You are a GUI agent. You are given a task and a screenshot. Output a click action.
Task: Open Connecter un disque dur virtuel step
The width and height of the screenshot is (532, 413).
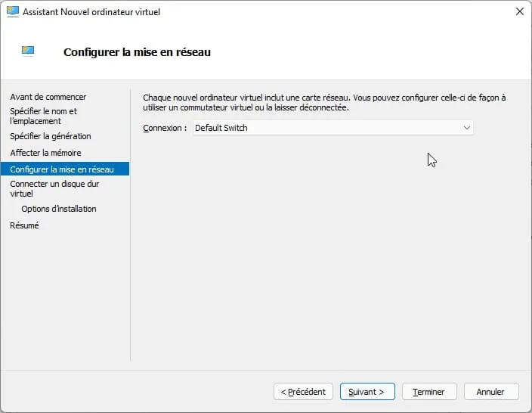point(54,188)
